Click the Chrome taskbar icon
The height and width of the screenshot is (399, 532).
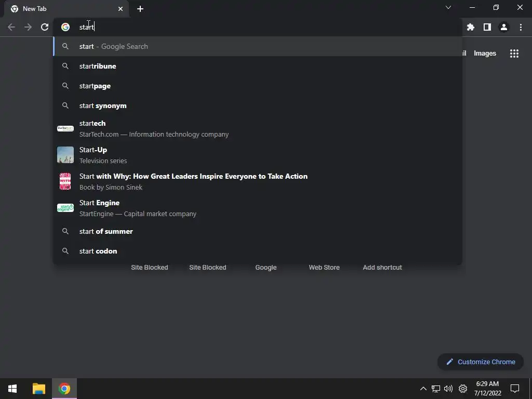(x=64, y=389)
